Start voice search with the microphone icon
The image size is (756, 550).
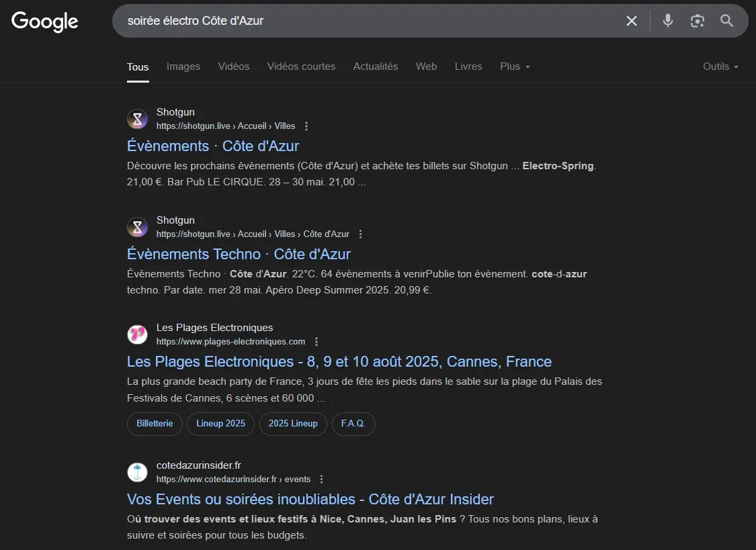click(x=668, y=21)
